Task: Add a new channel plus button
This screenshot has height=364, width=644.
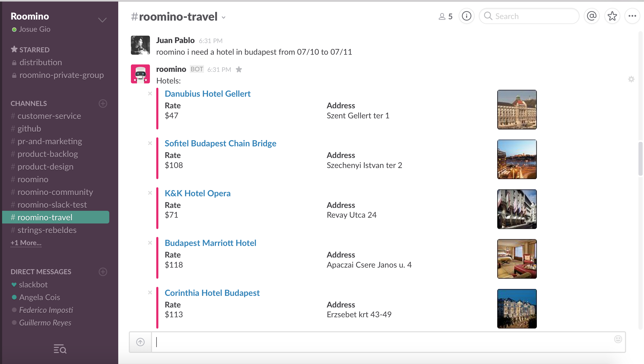Action: click(103, 104)
